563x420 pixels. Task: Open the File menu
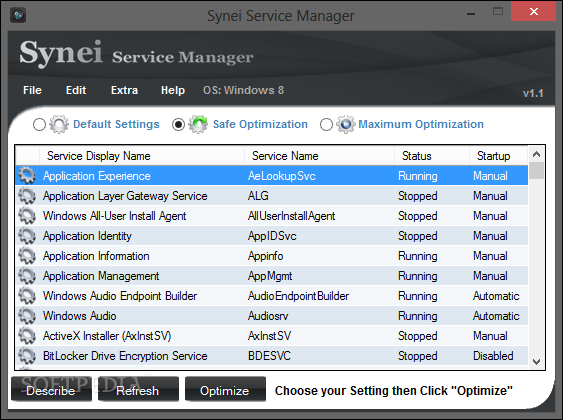tap(32, 90)
